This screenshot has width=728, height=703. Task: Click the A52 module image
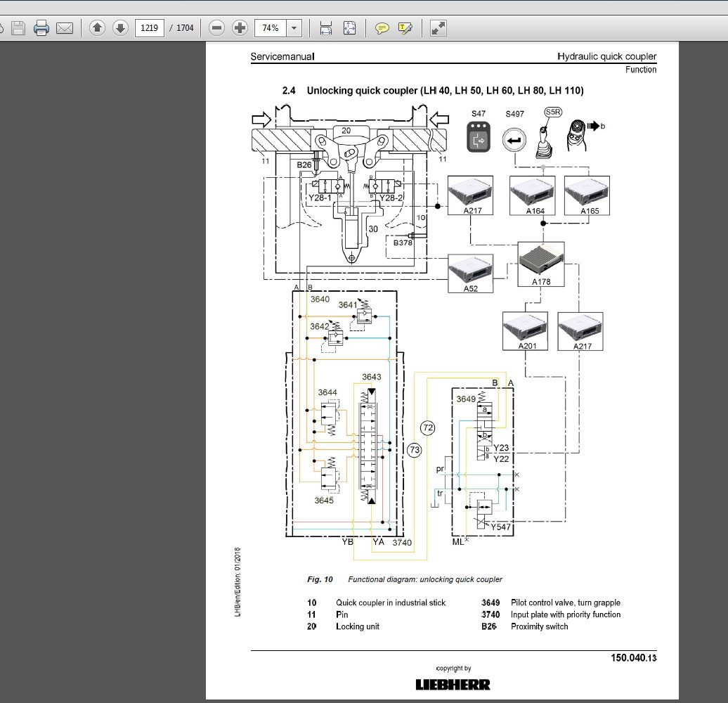click(470, 273)
